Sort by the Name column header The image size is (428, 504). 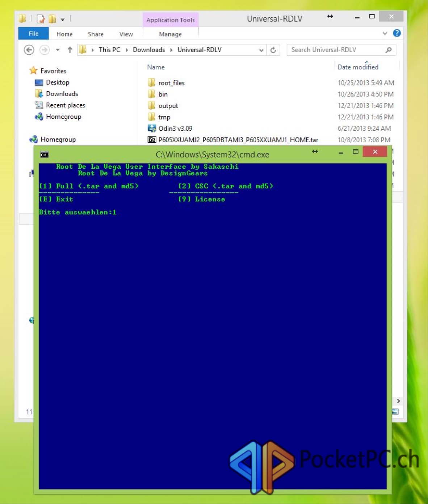[156, 67]
